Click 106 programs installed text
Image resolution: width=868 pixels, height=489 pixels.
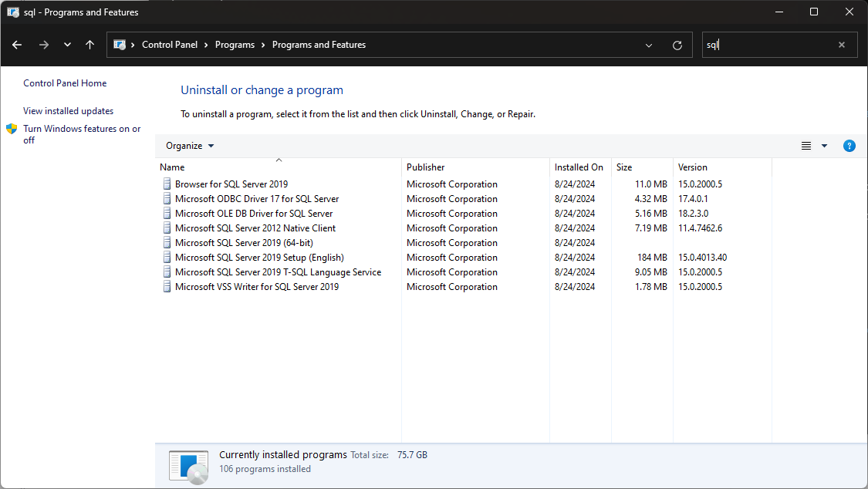coord(265,469)
